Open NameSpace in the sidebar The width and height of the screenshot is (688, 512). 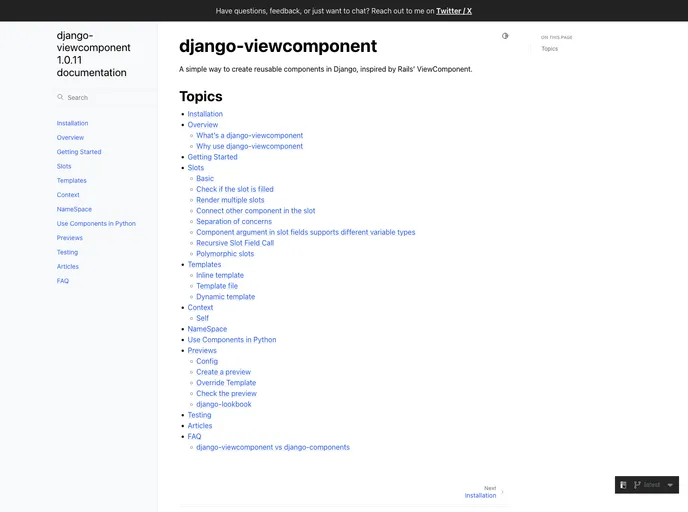coord(74,209)
